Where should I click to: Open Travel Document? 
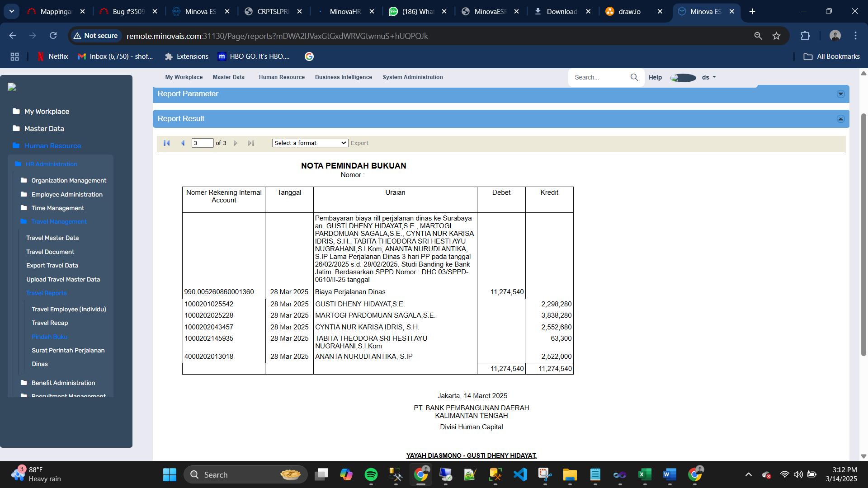pyautogui.click(x=50, y=252)
